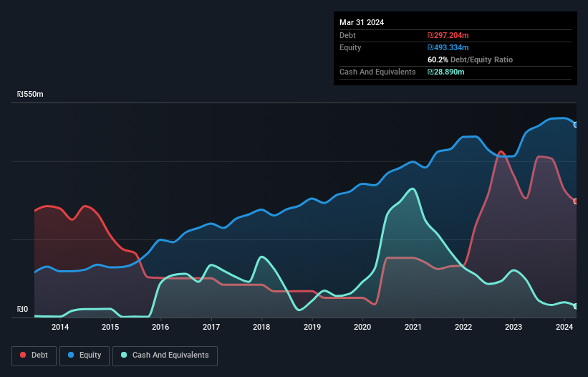Click the Debt end-of-line data point marker
Image resolution: width=588 pixels, height=377 pixels.
click(576, 201)
